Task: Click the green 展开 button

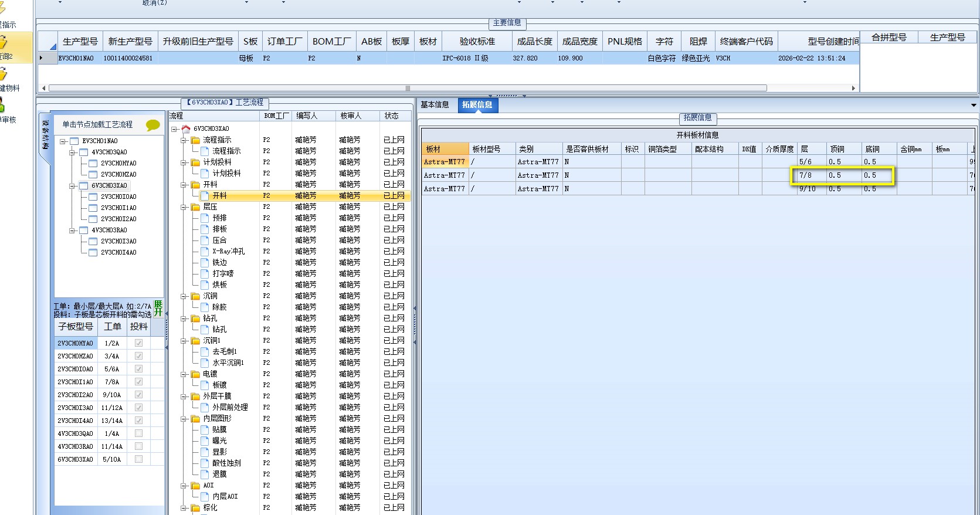Action: (x=158, y=308)
